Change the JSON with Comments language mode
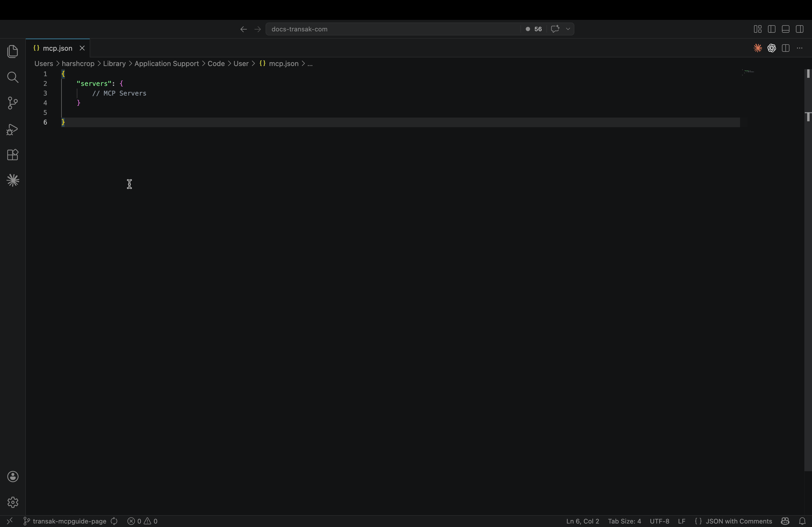Screen dimensions: 812x527 738,521
